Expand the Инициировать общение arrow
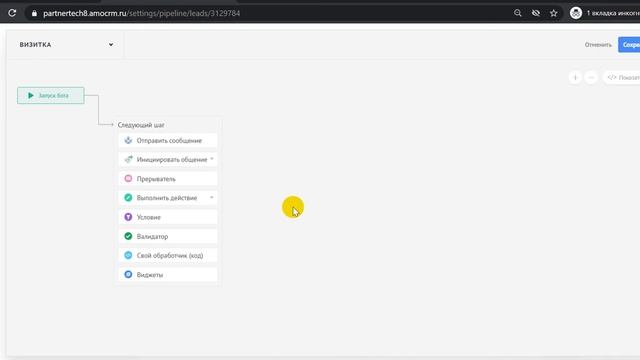This screenshot has width=640, height=360. pyautogui.click(x=212, y=159)
